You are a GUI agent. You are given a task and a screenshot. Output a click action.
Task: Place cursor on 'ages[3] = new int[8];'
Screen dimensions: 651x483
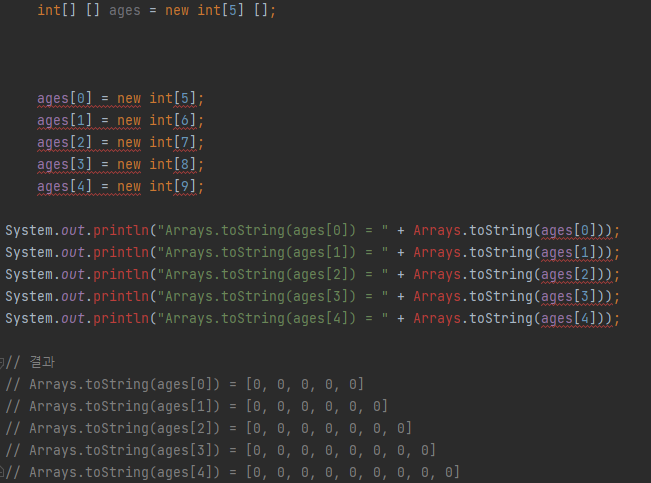(x=120, y=165)
